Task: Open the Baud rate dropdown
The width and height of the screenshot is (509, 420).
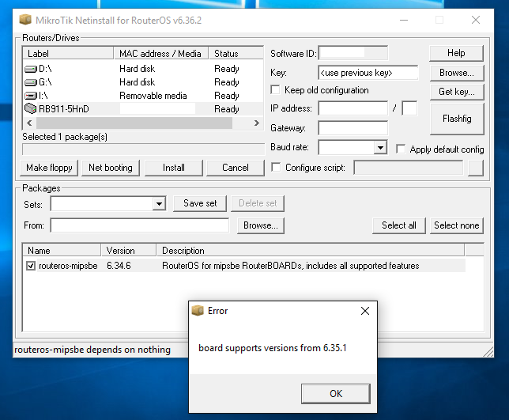Action: 380,148
